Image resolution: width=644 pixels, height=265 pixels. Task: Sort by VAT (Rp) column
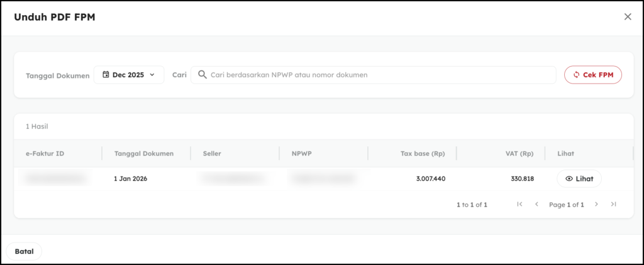[x=519, y=153]
